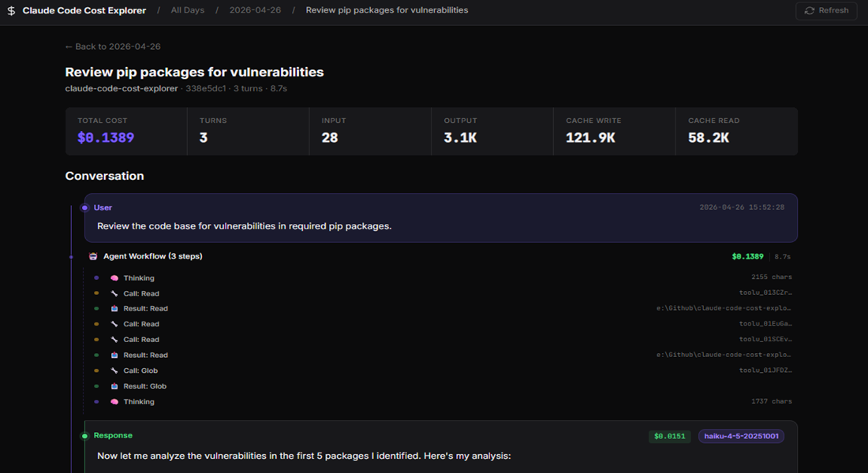This screenshot has width=868, height=473.
Task: Click the Cache Read value 58.2K
Action: point(709,138)
